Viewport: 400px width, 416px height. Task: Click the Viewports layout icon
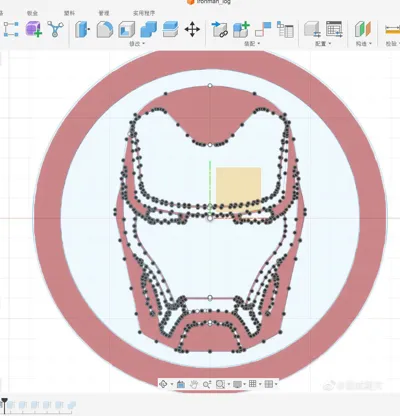[x=269, y=384]
